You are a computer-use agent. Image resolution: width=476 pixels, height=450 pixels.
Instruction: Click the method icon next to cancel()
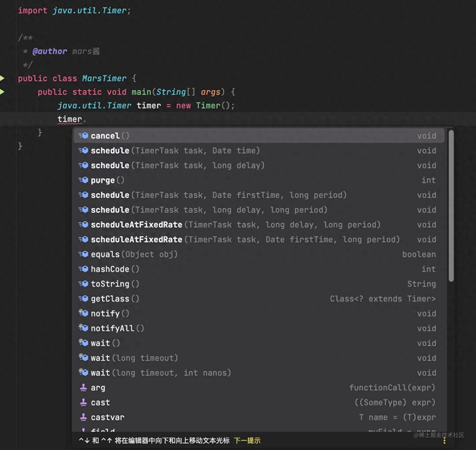point(83,136)
